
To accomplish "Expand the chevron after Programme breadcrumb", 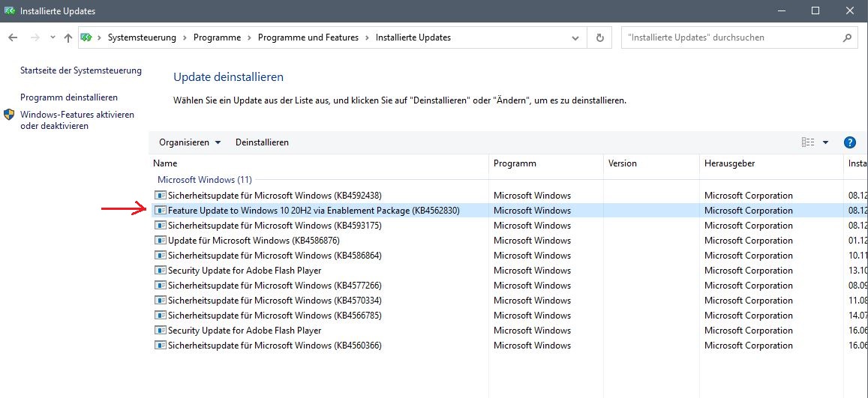I will point(250,37).
